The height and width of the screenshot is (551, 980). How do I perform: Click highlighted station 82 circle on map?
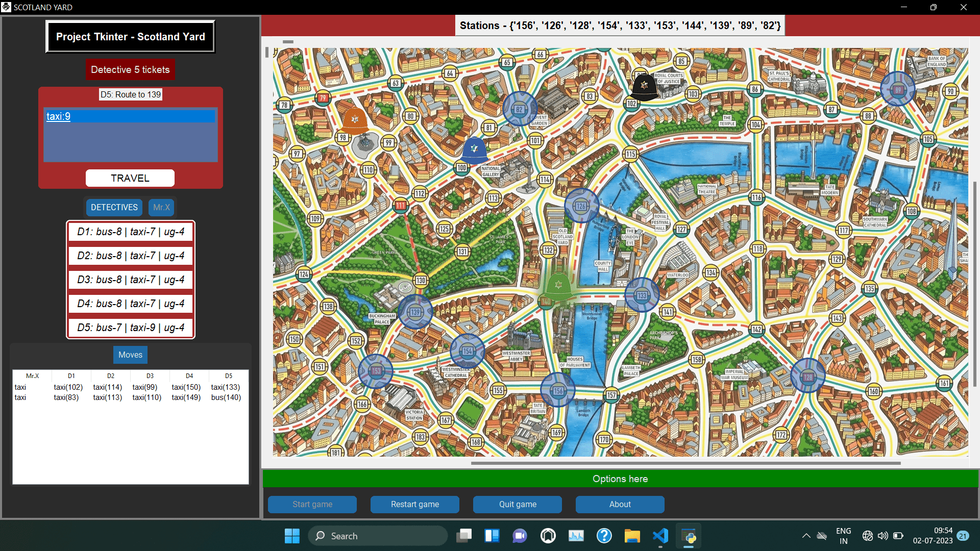tap(520, 109)
